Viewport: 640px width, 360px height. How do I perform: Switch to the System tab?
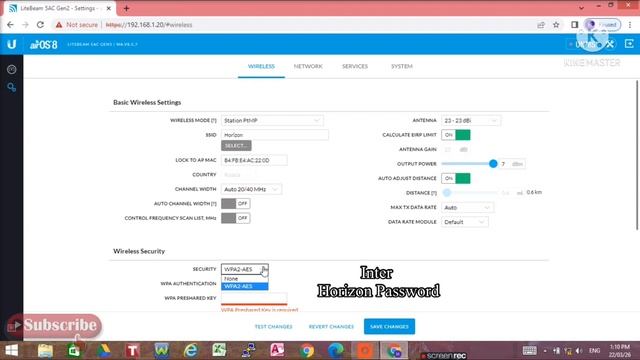402,66
